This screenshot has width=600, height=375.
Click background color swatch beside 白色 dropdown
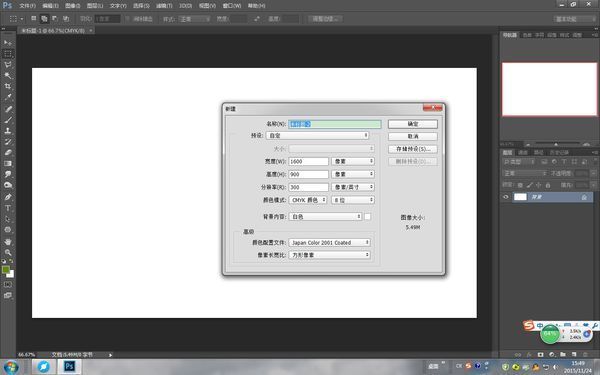coord(367,217)
